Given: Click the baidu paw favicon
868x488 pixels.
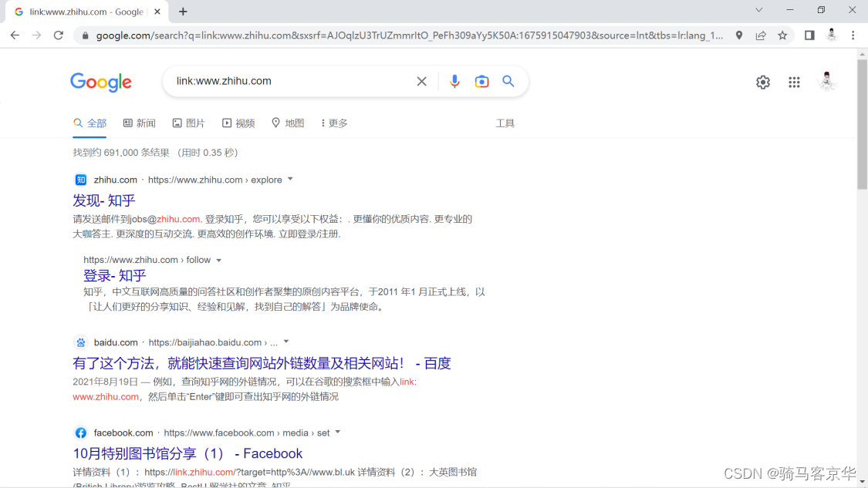Looking at the screenshot, I should click(x=81, y=342).
